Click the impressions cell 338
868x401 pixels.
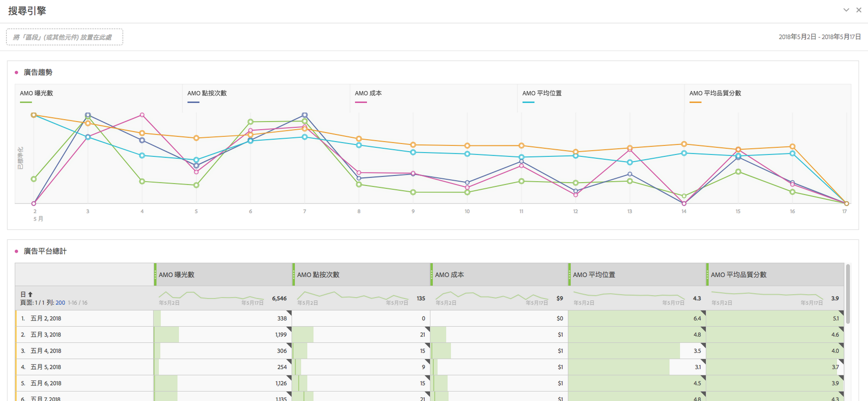(223, 318)
